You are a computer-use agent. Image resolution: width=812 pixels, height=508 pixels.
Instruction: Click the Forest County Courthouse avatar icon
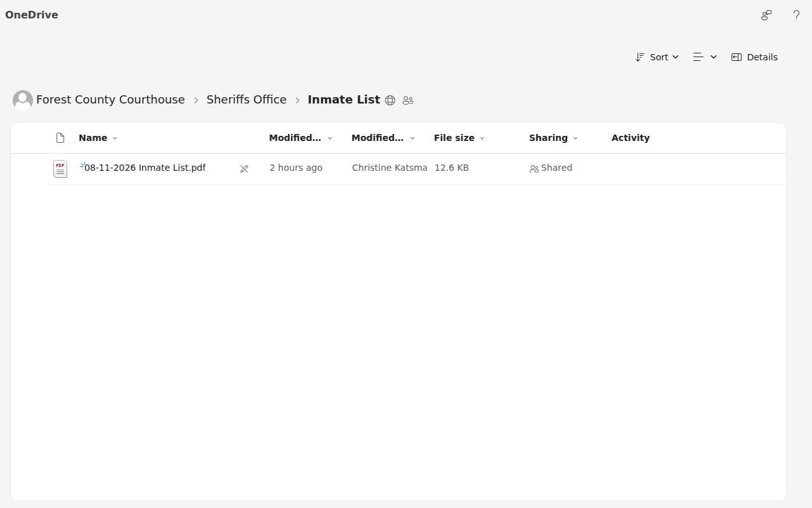pos(23,100)
